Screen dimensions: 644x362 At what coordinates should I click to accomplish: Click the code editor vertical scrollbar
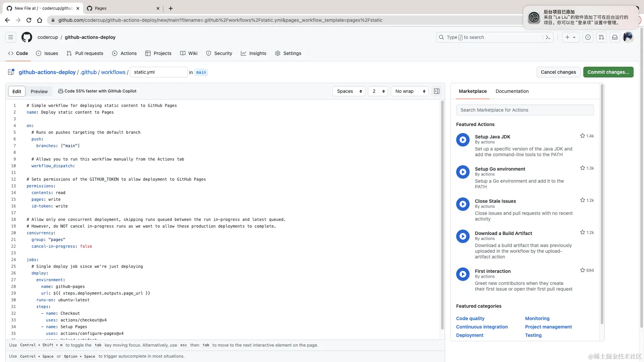tap(442, 215)
